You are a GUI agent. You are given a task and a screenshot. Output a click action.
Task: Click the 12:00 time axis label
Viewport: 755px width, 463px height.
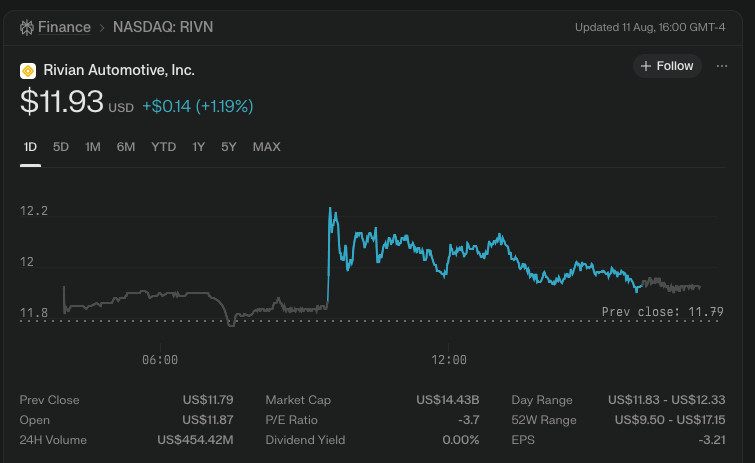click(x=449, y=360)
